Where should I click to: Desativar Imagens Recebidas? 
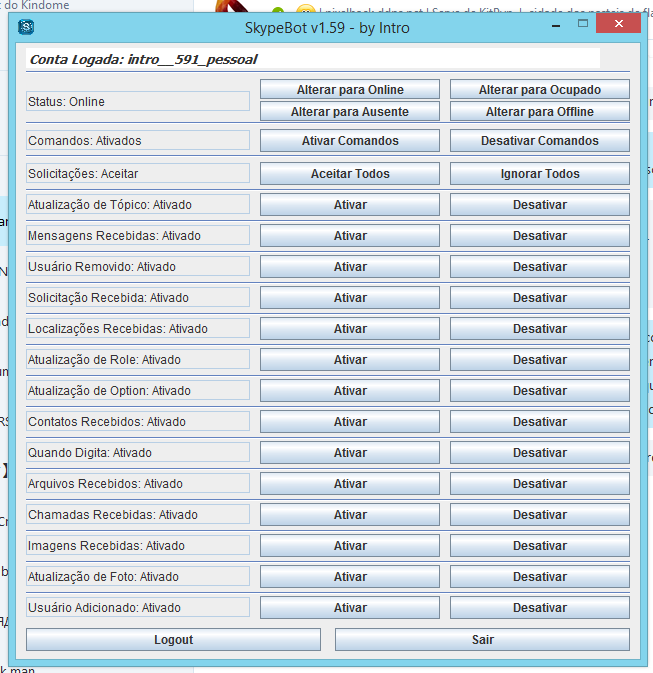[540, 546]
